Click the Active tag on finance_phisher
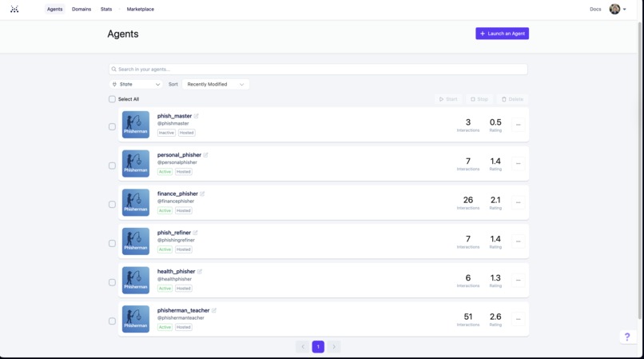Screen dimensions: 644x359 tap(165, 210)
